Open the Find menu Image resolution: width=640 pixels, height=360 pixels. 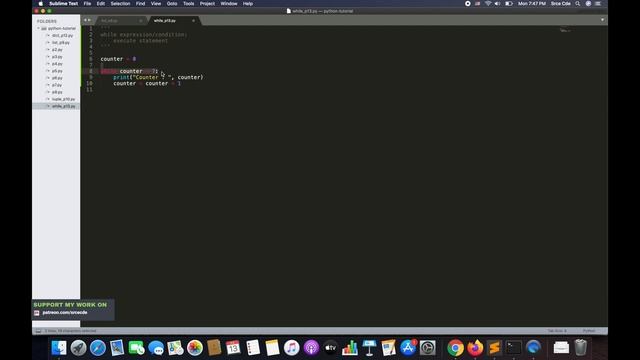pos(140,4)
